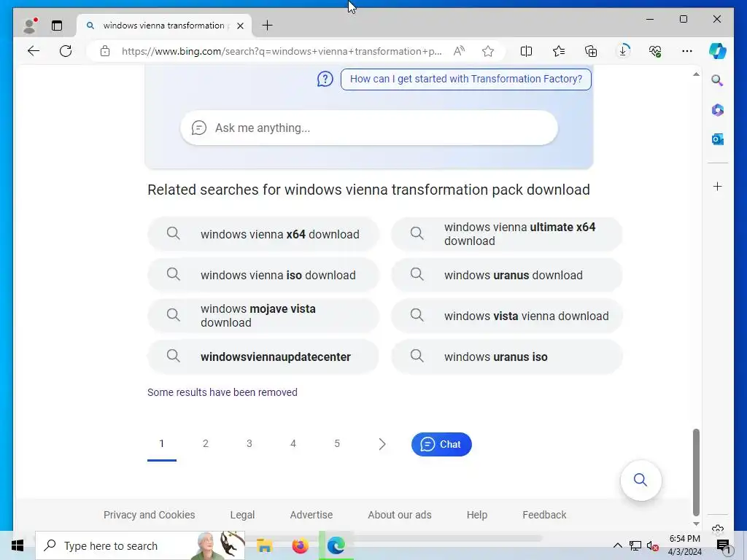Image resolution: width=747 pixels, height=560 pixels.
Task: Click the Bing URL address bar
Action: pyautogui.click(x=281, y=51)
